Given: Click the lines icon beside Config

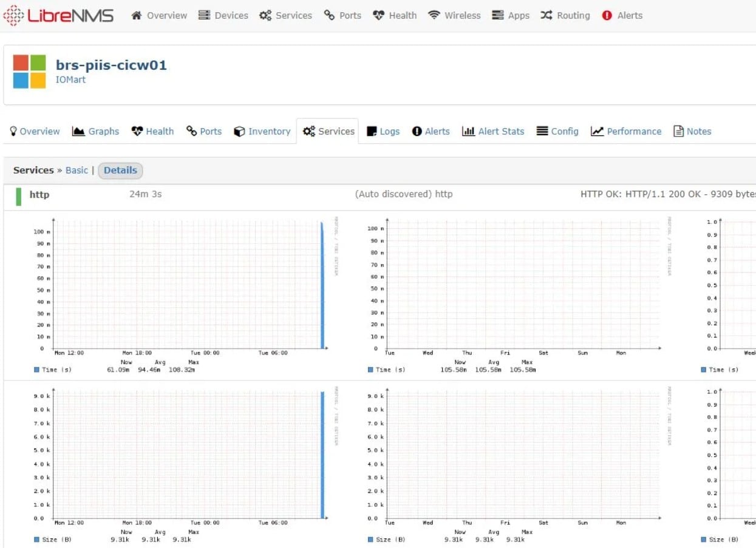Looking at the screenshot, I should 542,131.
